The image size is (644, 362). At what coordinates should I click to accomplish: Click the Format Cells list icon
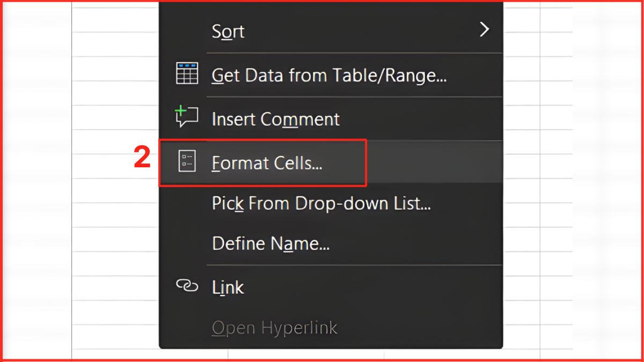187,161
